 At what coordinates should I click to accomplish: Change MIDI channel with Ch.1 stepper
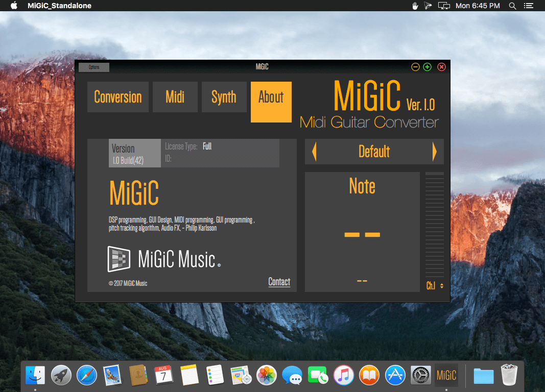click(x=435, y=286)
